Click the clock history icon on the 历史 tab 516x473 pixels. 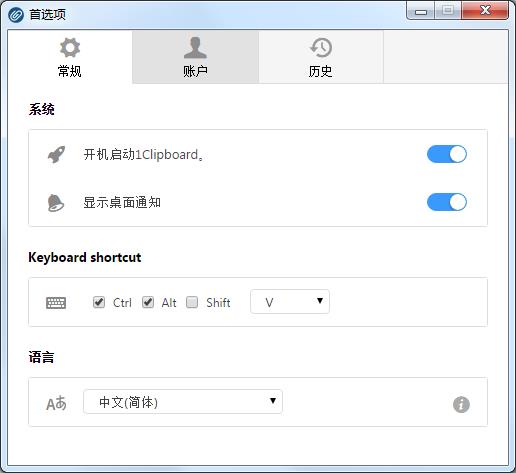coord(321,48)
